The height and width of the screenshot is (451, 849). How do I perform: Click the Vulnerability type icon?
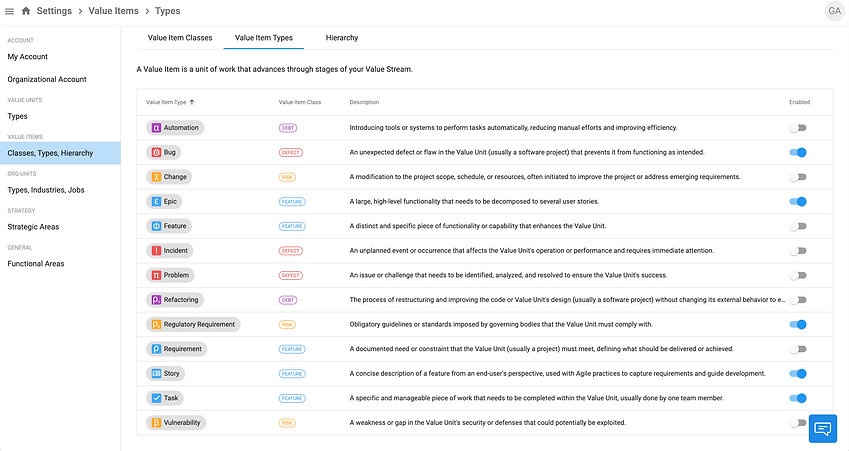(156, 423)
